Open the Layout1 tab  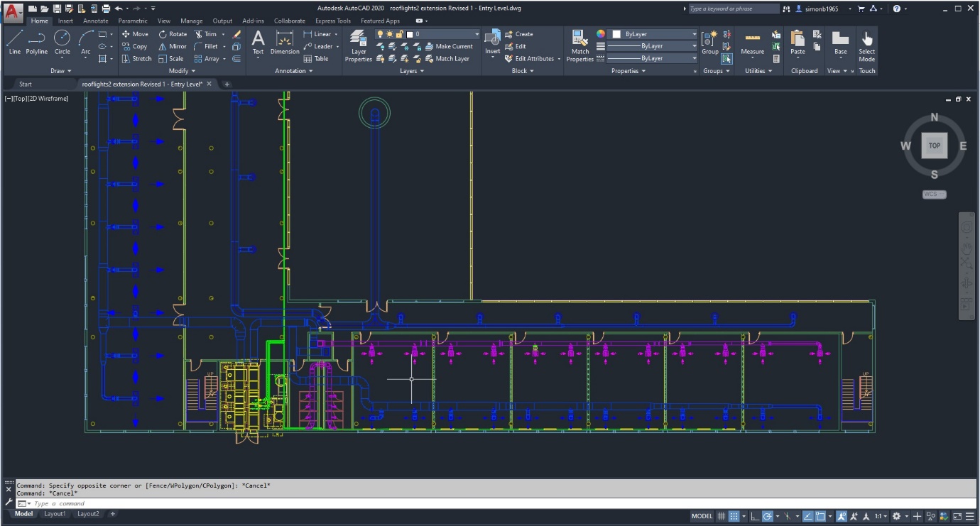(x=55, y=514)
